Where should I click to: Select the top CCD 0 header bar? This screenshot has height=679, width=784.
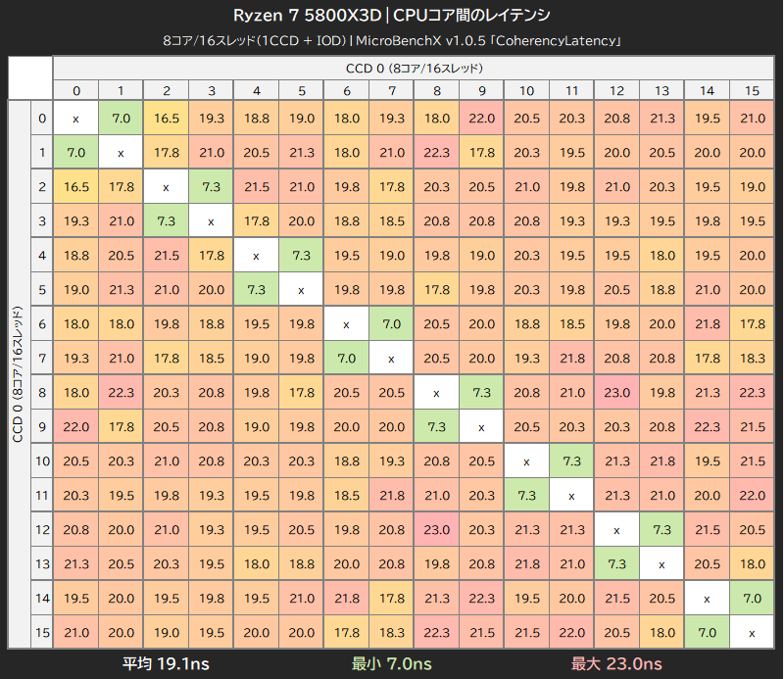pyautogui.click(x=414, y=68)
